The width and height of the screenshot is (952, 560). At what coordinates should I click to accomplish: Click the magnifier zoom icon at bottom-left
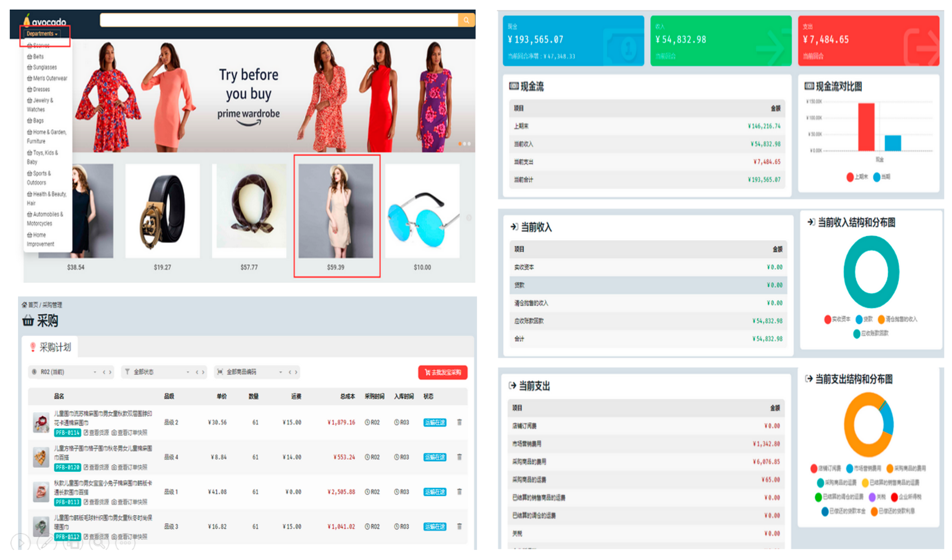99,543
